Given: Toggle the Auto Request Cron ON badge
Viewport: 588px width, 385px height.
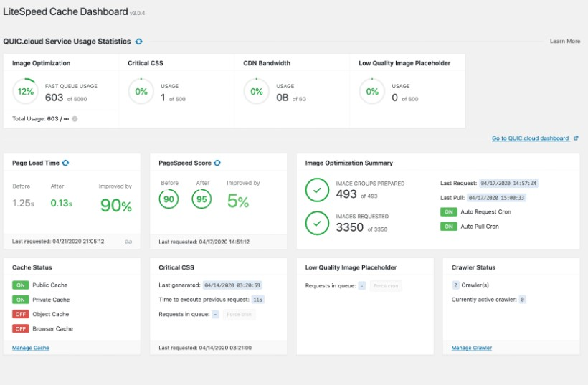Looking at the screenshot, I should coord(448,212).
